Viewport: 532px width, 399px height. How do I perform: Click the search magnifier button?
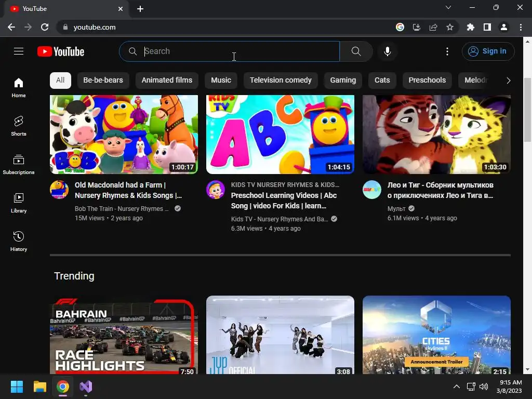point(356,51)
